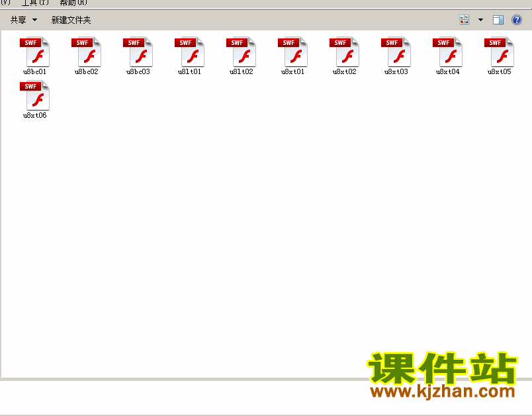The height and width of the screenshot is (416, 532).
Task: Expand the 共享 share dropdown
Action: pyautogui.click(x=23, y=20)
